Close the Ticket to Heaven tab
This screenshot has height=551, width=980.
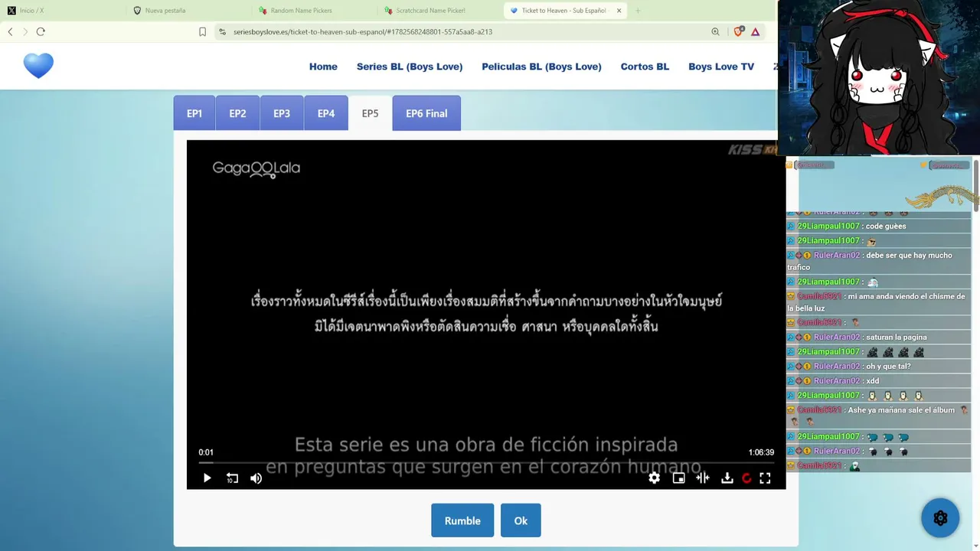click(x=619, y=11)
